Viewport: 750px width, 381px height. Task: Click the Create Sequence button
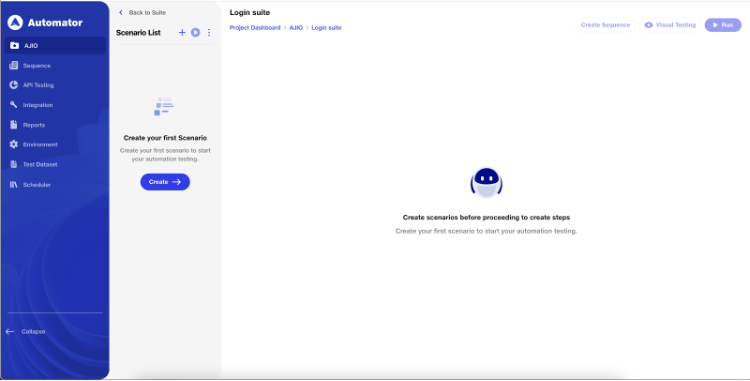click(x=605, y=25)
